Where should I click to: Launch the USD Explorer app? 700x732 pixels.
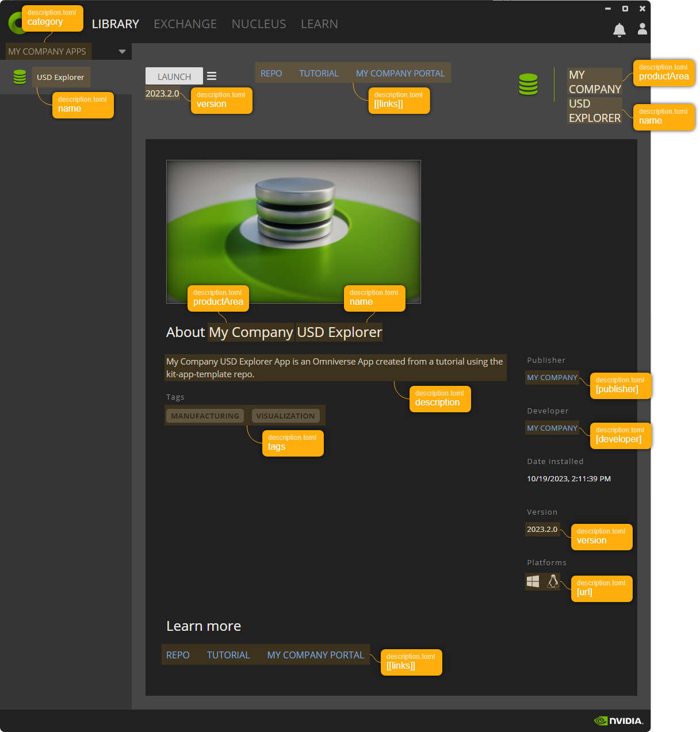(x=174, y=76)
